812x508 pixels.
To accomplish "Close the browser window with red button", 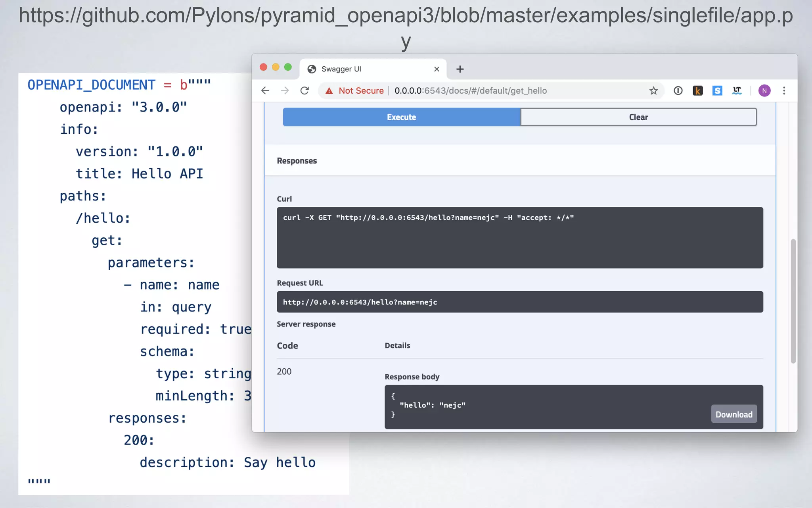I will 263,67.
